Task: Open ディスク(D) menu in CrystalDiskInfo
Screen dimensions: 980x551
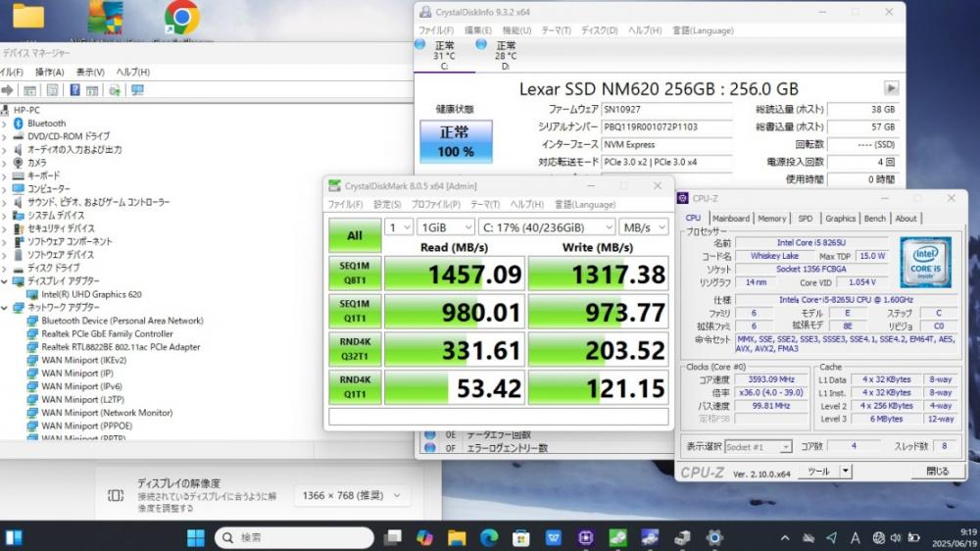Action: coord(600,30)
